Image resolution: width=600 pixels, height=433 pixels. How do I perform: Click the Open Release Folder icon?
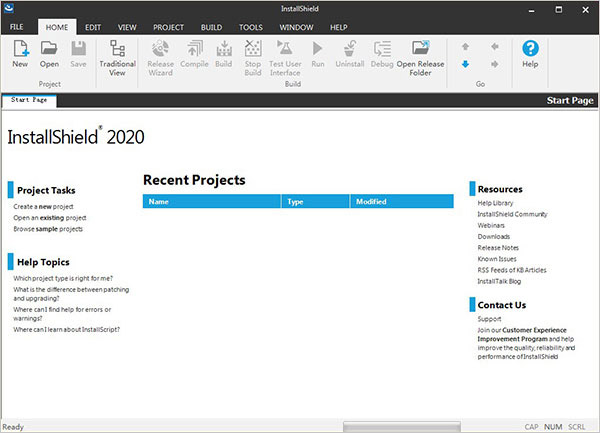[420, 54]
